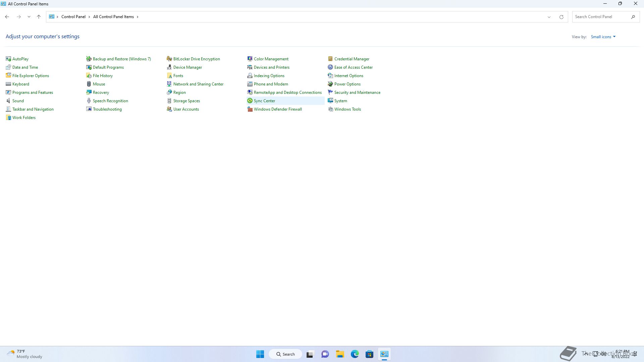
Task: Click the Mouse icon
Action: 89,84
